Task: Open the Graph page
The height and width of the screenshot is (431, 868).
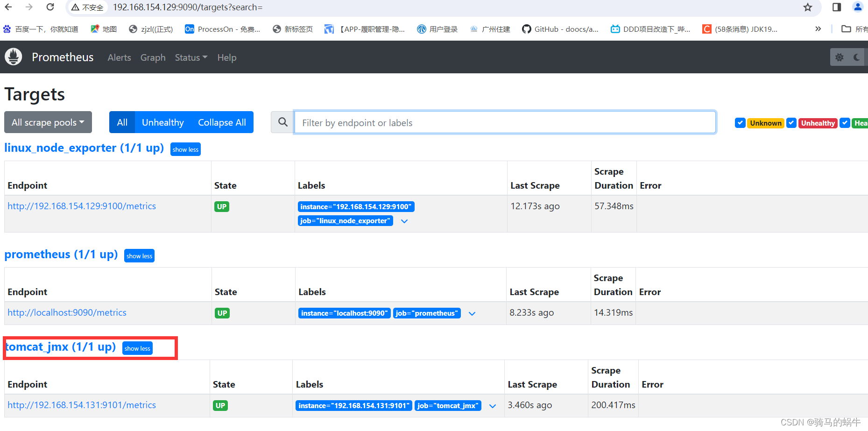Action: click(153, 57)
